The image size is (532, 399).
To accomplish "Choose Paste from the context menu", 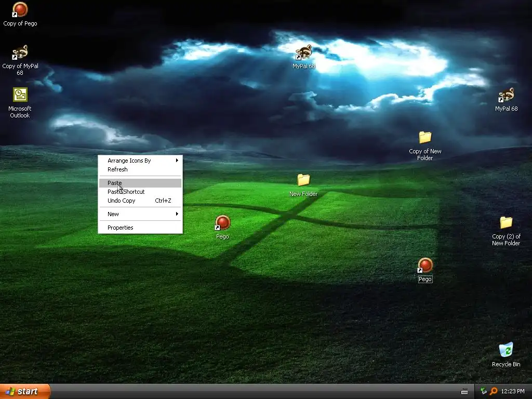I will 140,183.
